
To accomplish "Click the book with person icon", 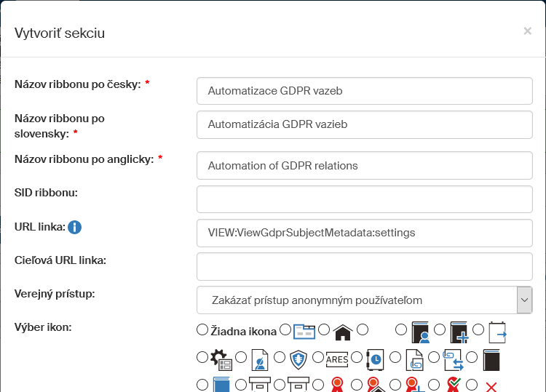I will [x=421, y=332].
